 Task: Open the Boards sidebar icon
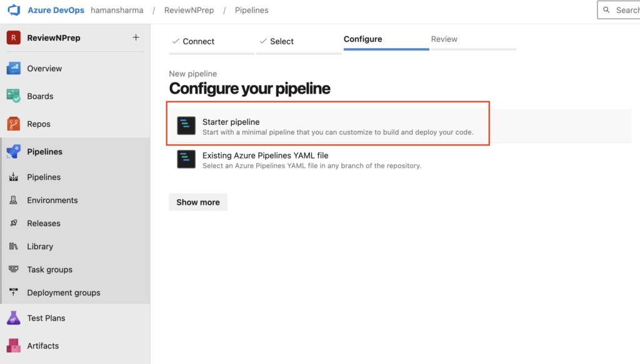pos(14,96)
